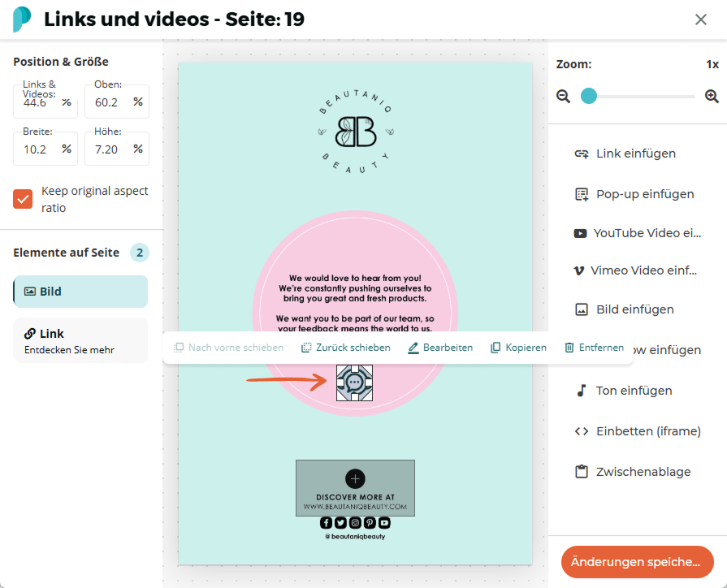This screenshot has width=727, height=588.
Task: Click Bearbeiten in the toolbar
Action: 440,348
